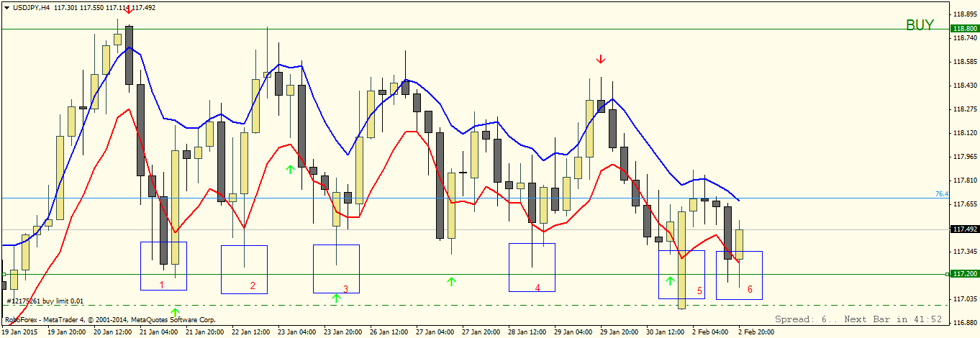Click the 117.965 price scale value
Image resolution: width=980 pixels, height=338 pixels.
pos(964,157)
